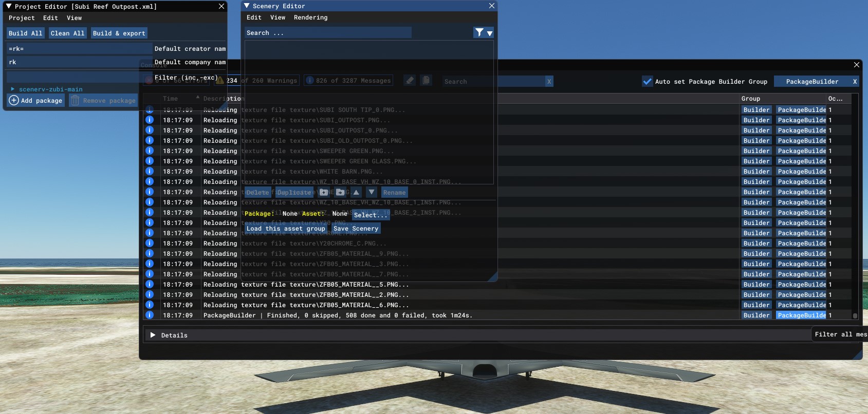
Task: Click the console copy log icon
Action: 426,81
